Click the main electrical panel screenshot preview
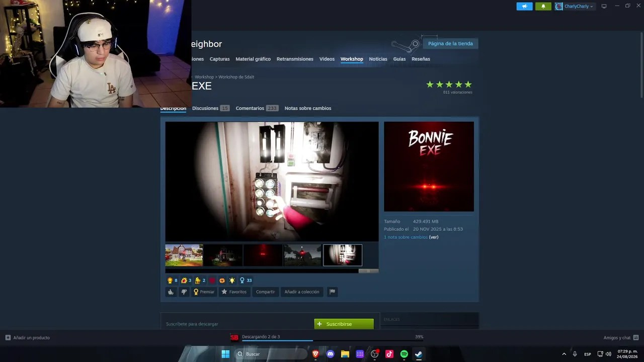Image resolution: width=644 pixels, height=362 pixels. (272, 182)
